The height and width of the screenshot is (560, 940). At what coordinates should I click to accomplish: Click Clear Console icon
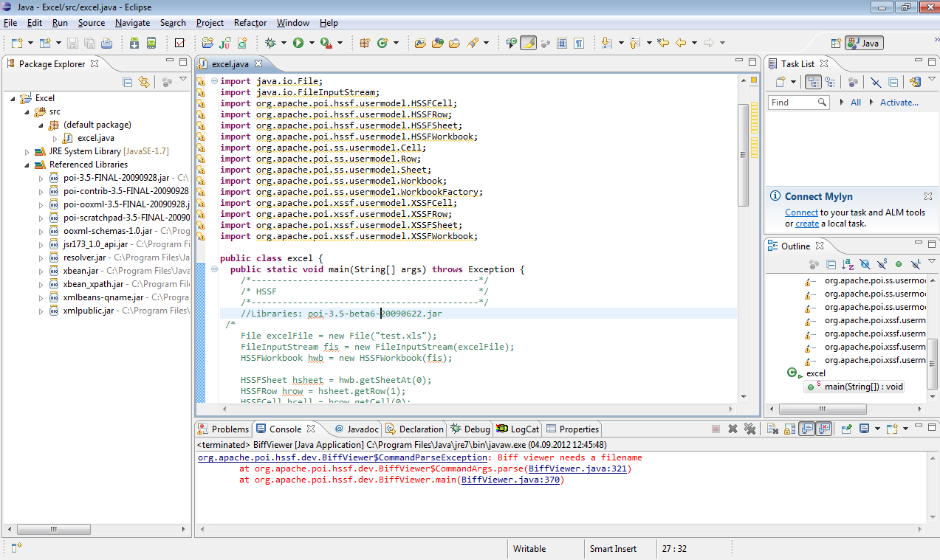772,429
